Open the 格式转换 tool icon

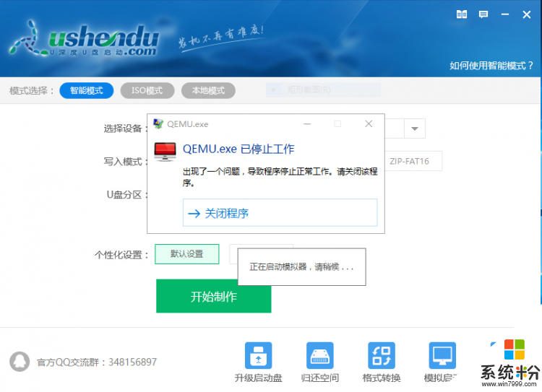[382, 355]
